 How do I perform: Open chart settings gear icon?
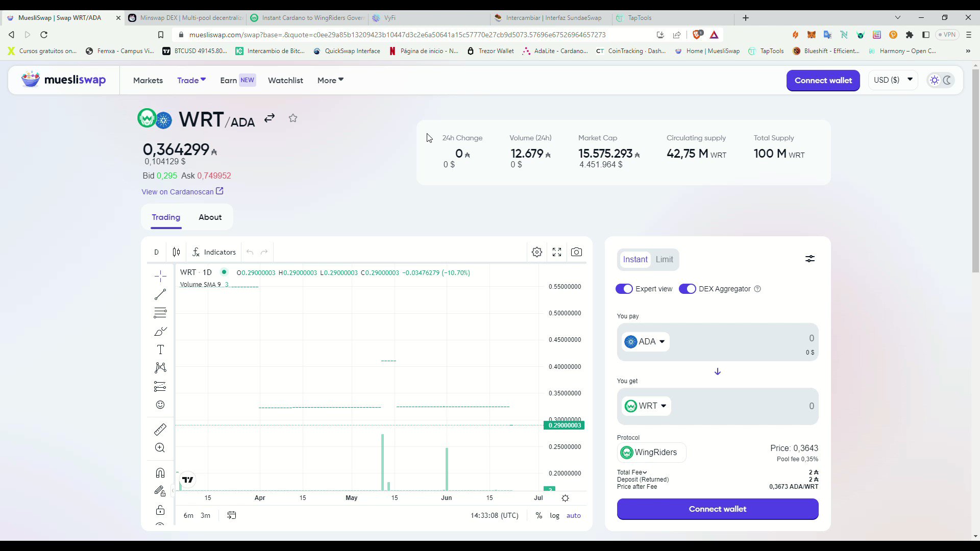point(536,252)
